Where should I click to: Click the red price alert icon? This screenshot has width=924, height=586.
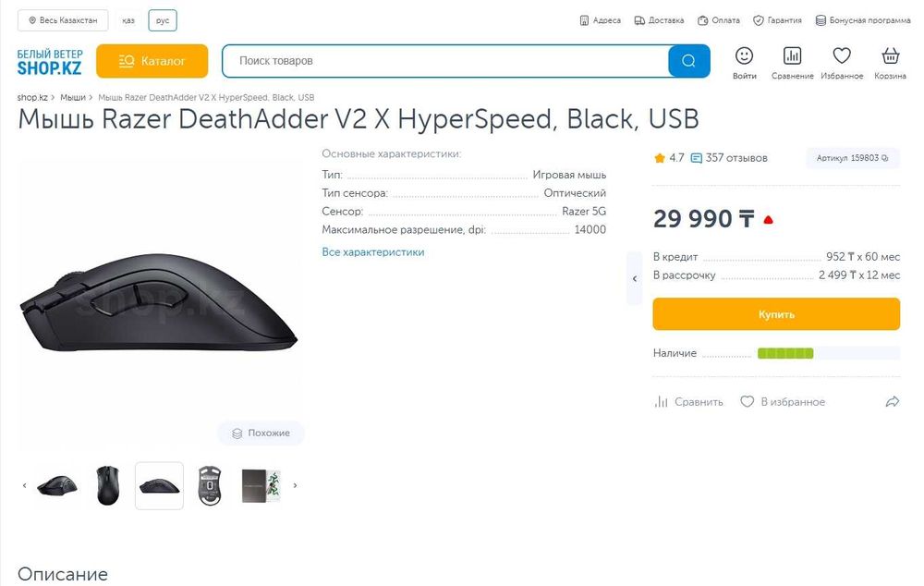(768, 220)
